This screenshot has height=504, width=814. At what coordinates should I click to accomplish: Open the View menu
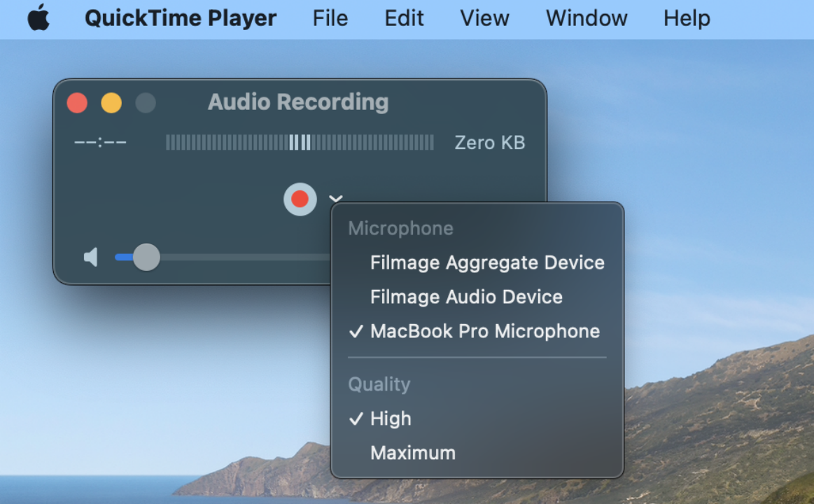(484, 18)
